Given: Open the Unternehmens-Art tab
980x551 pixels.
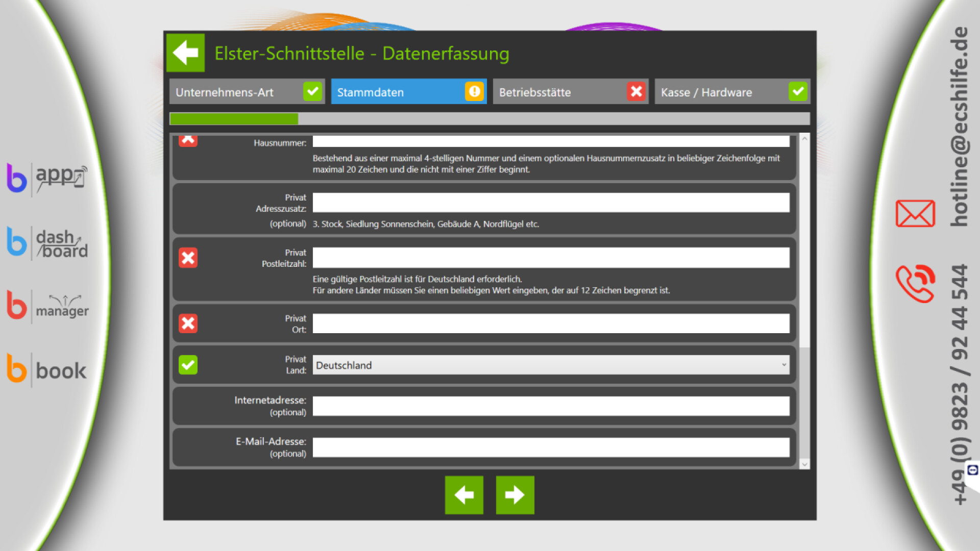Looking at the screenshot, I should [x=247, y=92].
